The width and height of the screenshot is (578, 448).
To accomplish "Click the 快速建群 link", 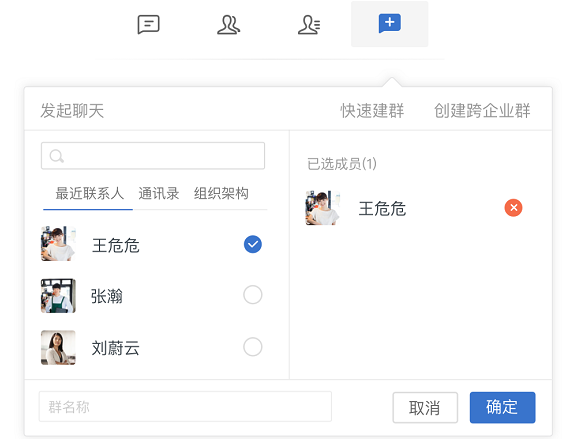I will (x=372, y=111).
